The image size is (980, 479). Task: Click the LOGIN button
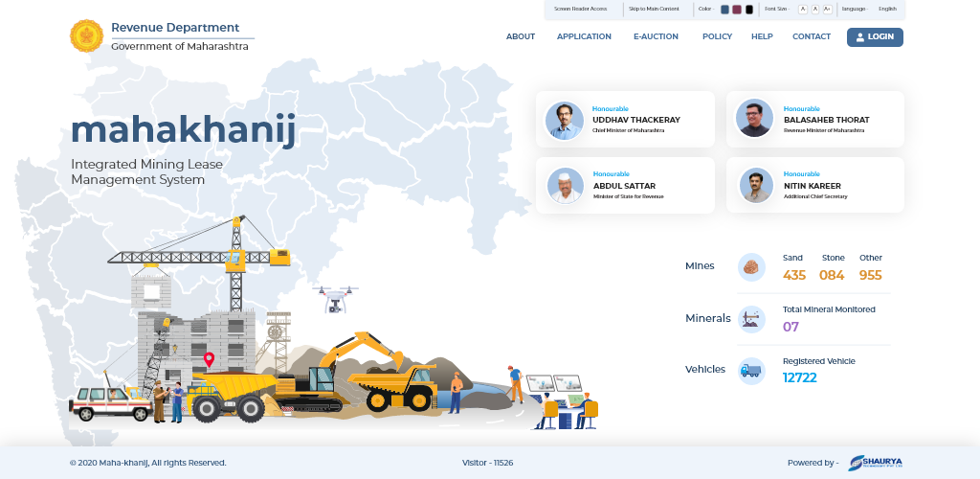875,37
